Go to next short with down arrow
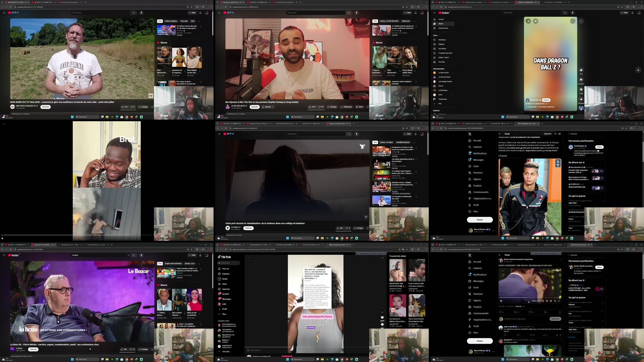644x362 pixels. pos(638,70)
